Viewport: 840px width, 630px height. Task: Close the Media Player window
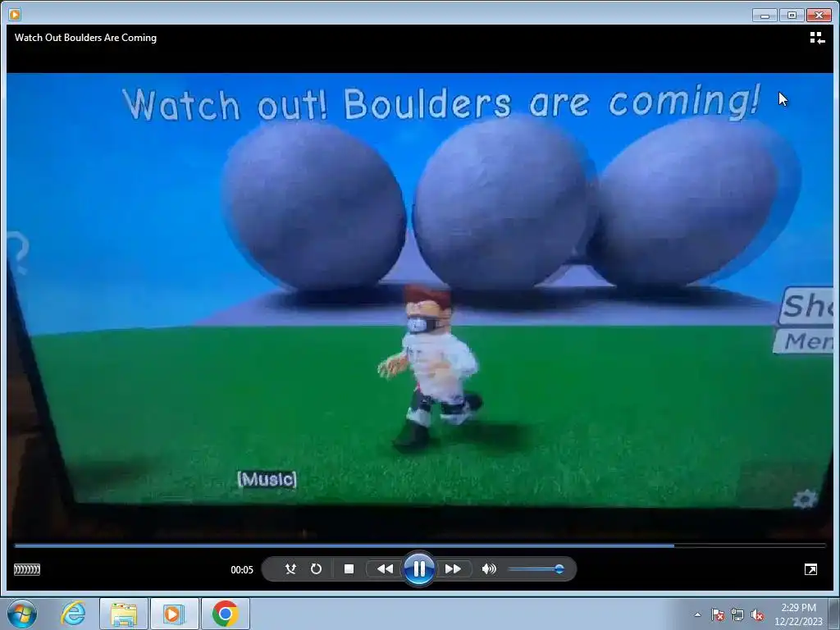point(819,15)
